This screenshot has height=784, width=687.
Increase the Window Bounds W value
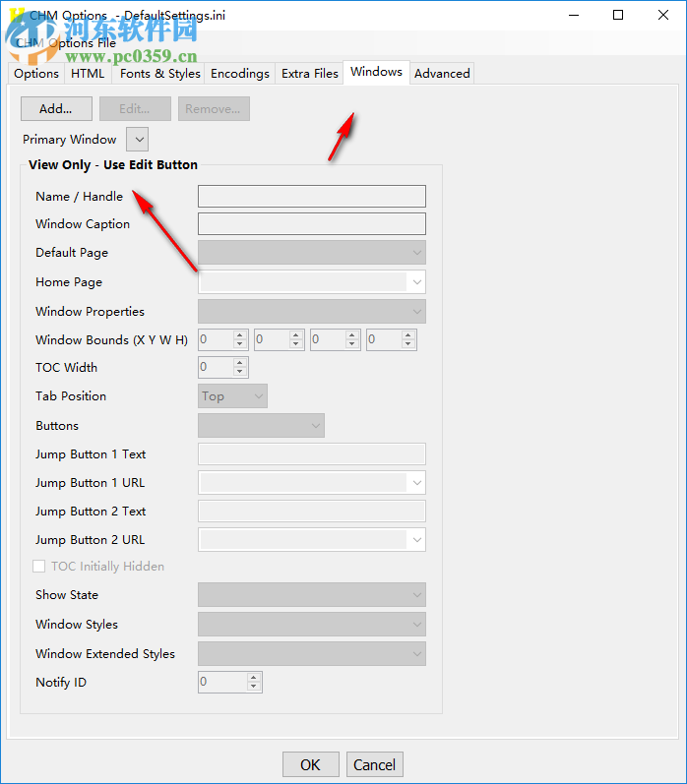pos(352,335)
